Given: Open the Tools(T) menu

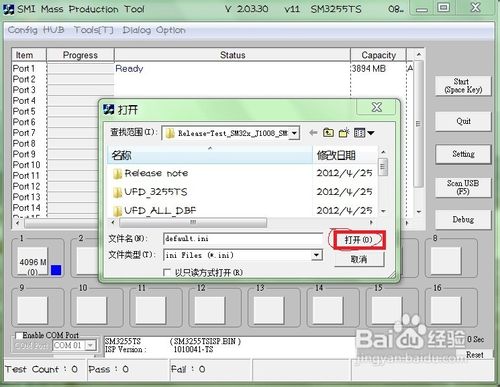Looking at the screenshot, I should click(x=93, y=30).
